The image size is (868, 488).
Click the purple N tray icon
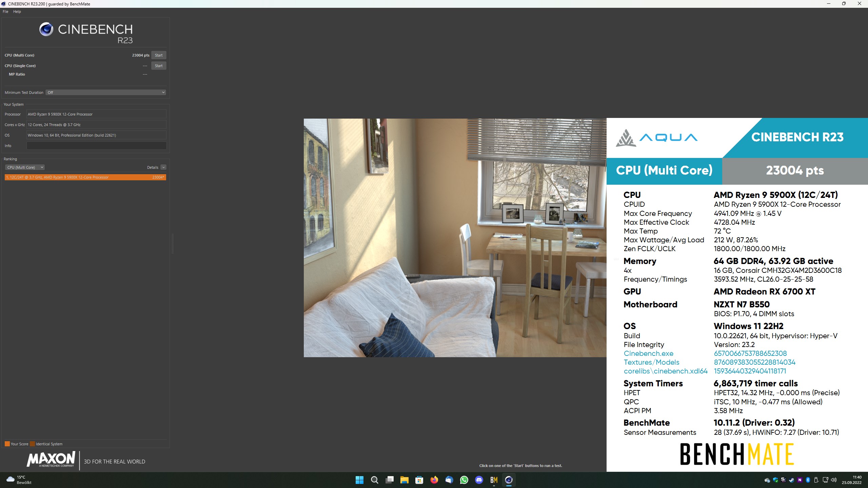click(x=800, y=480)
